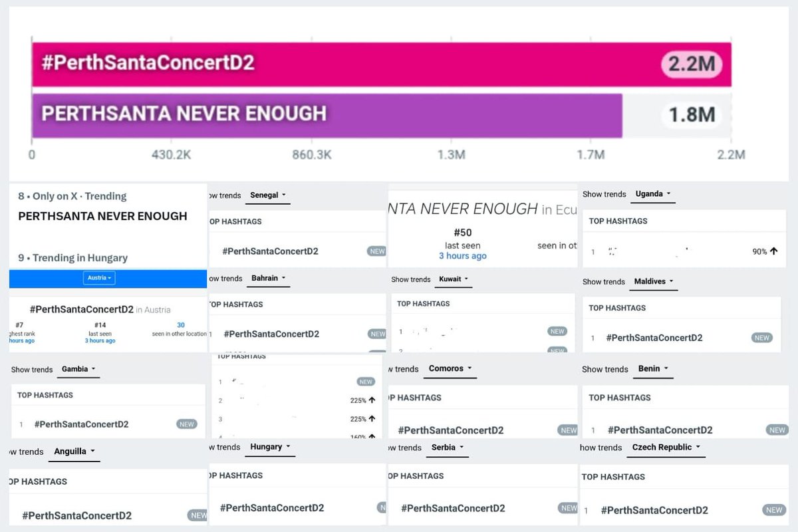The image size is (798, 532).
Task: Click the TOP HASHTAGS heading under Uganda
Action: (618, 221)
